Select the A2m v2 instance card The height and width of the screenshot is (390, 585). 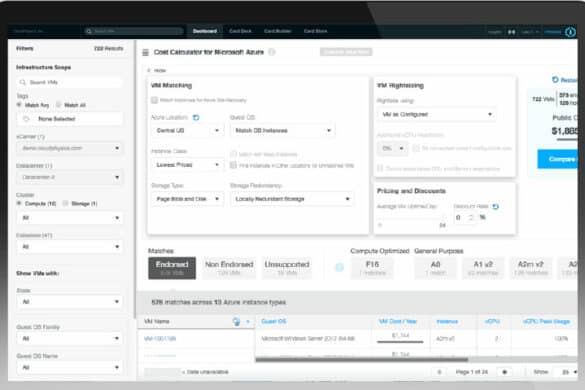(531, 268)
